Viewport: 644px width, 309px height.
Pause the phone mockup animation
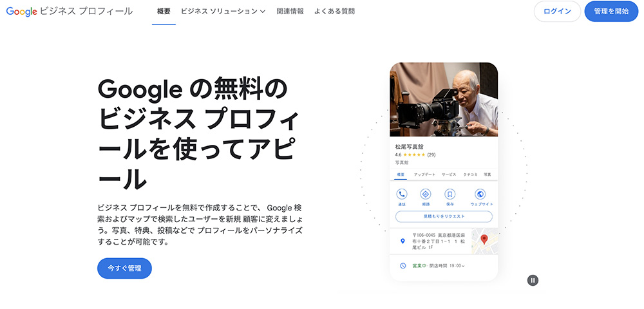click(x=533, y=281)
